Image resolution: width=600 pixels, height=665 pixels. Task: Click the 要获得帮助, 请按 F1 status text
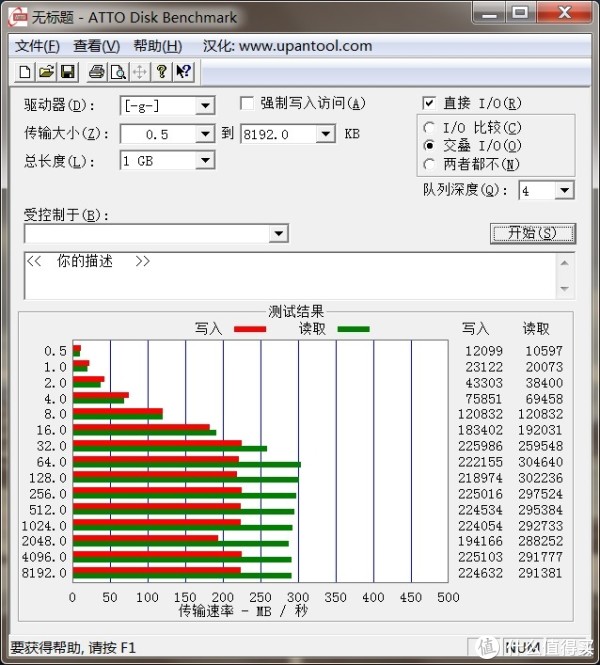tap(73, 648)
